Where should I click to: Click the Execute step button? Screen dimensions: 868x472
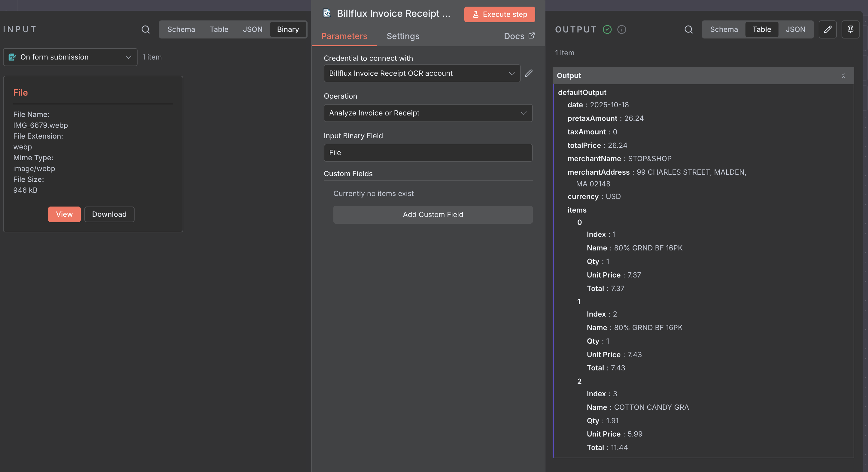(499, 14)
